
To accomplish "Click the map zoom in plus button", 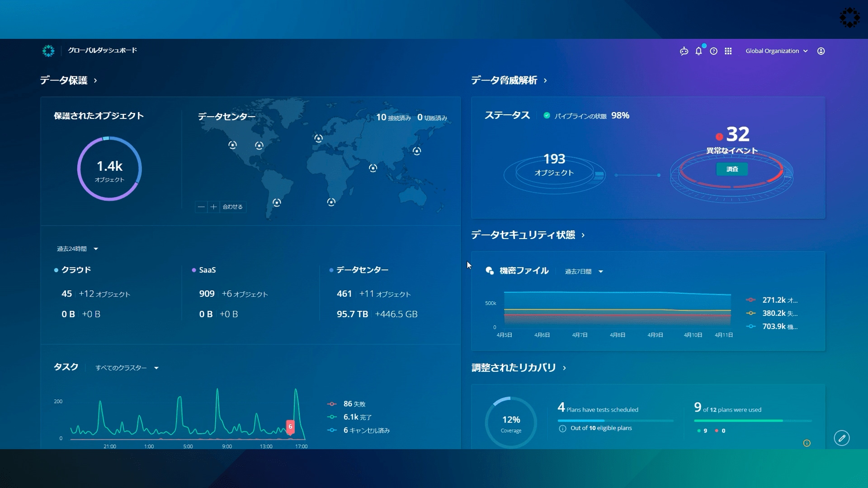I will 214,206.
